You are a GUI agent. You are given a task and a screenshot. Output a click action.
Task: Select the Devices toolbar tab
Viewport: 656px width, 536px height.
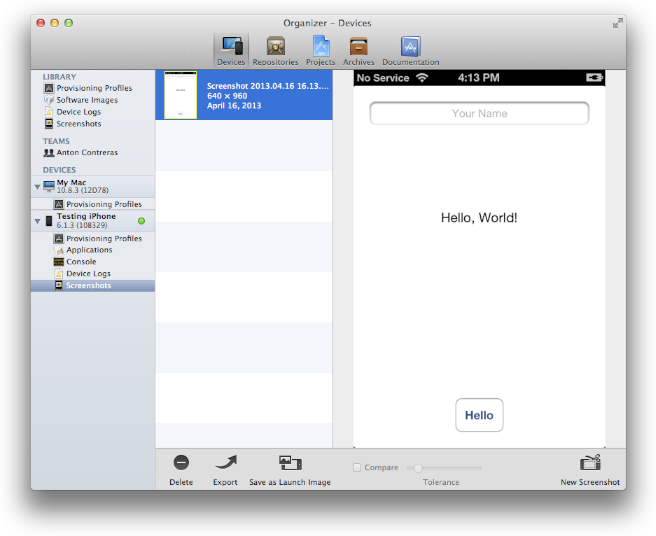[231, 48]
